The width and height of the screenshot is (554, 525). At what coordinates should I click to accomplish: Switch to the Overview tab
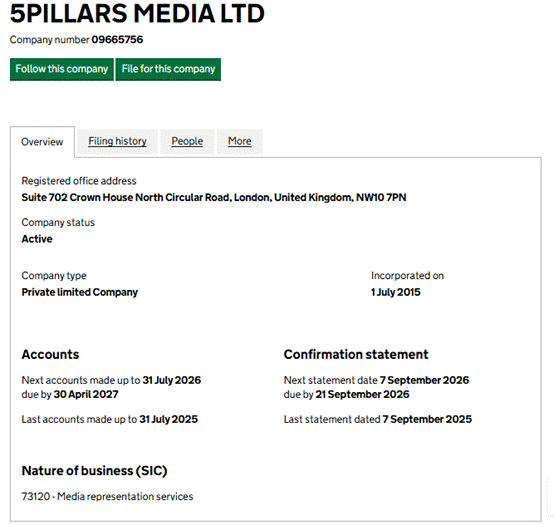click(x=42, y=142)
